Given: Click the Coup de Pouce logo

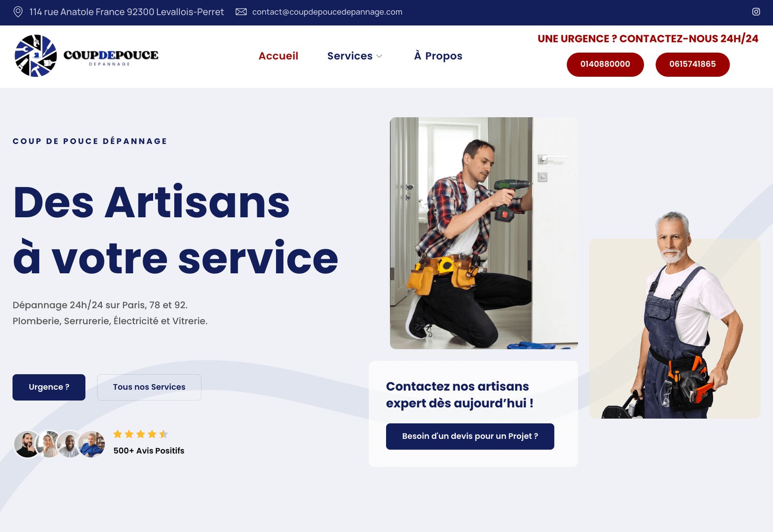Looking at the screenshot, I should [x=86, y=56].
